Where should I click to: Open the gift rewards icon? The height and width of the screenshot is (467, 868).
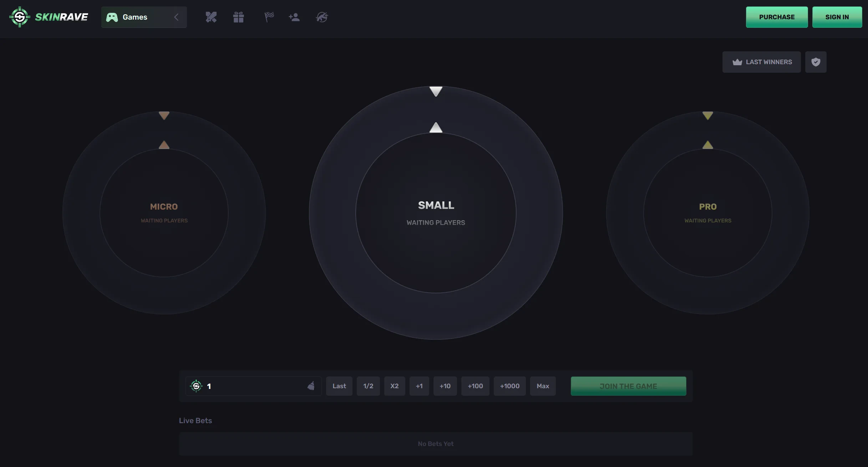238,17
